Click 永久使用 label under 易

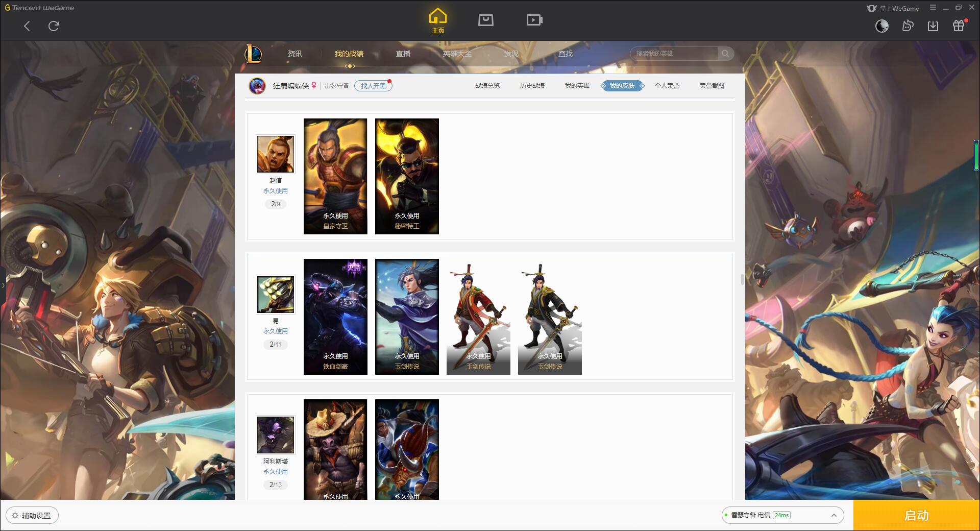(x=276, y=331)
